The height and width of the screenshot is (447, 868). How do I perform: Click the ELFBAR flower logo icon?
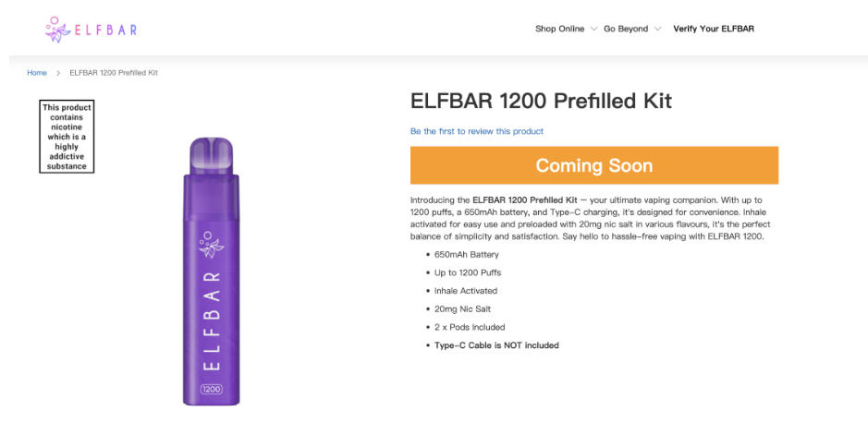tap(57, 30)
